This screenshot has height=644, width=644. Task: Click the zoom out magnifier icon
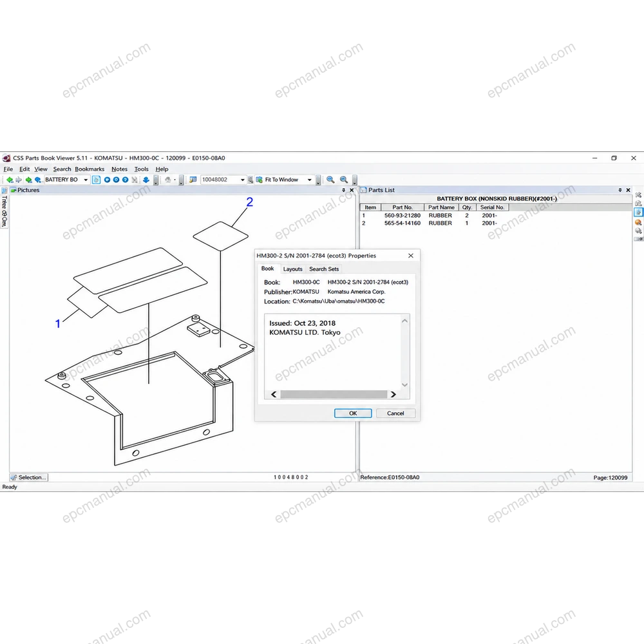pos(344,180)
